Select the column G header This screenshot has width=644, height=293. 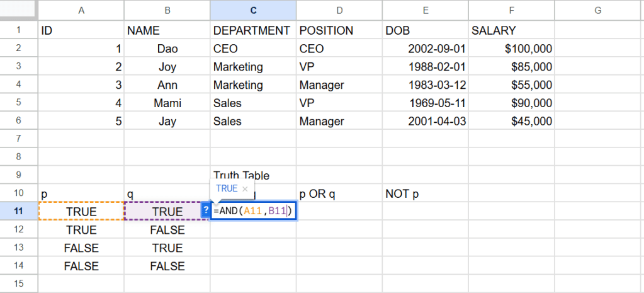coord(597,10)
